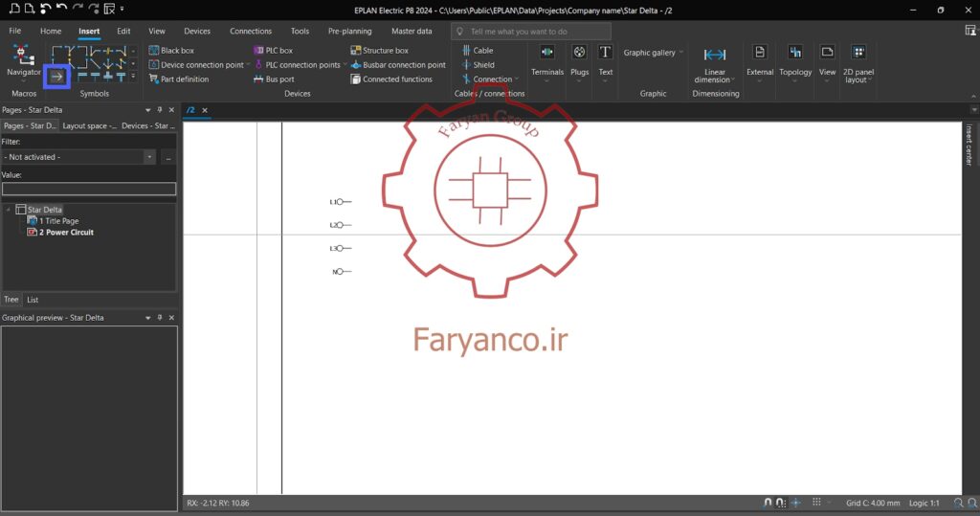Switch to the List view tab
The height and width of the screenshot is (516, 980).
[x=33, y=300]
